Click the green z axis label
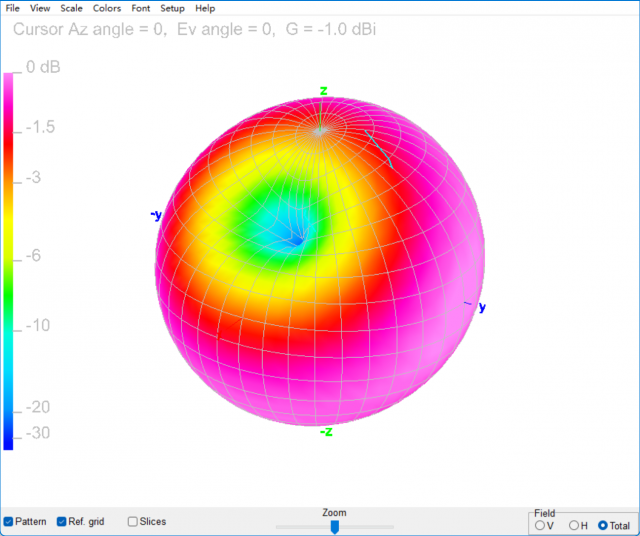The width and height of the screenshot is (640, 536). pos(323,91)
